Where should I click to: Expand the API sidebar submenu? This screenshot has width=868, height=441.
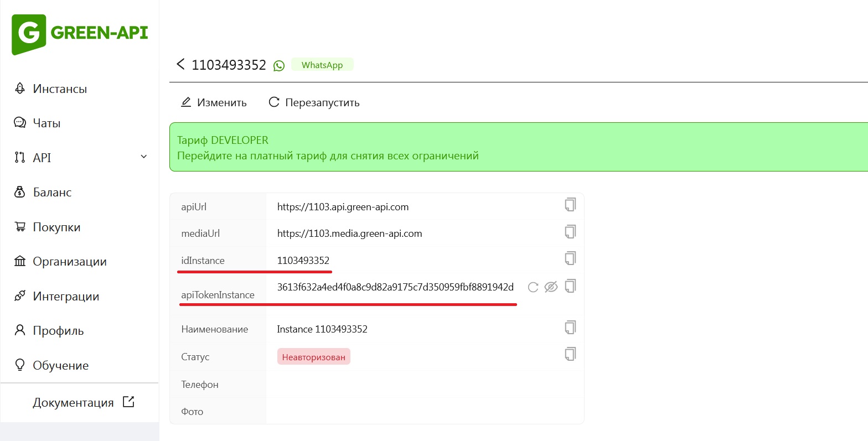(144, 157)
